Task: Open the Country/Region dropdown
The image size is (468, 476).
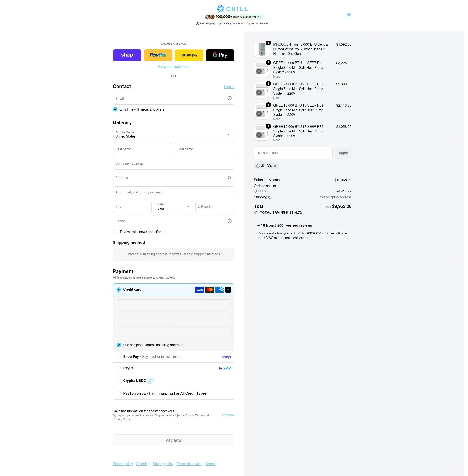Action: pos(174,135)
